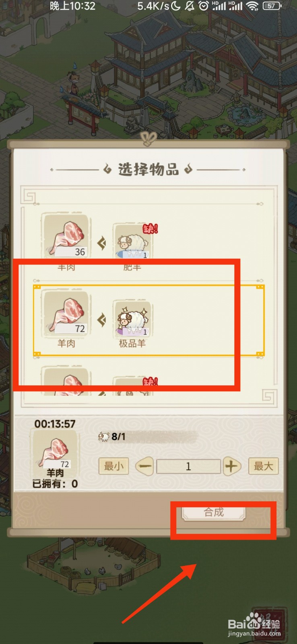Click the 最大 maximum quantity button
Screen dimensions: 297x644
click(263, 466)
